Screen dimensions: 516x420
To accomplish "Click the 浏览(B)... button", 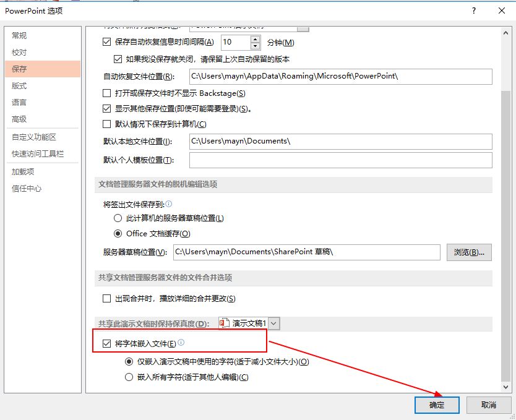I will click(x=469, y=252).
